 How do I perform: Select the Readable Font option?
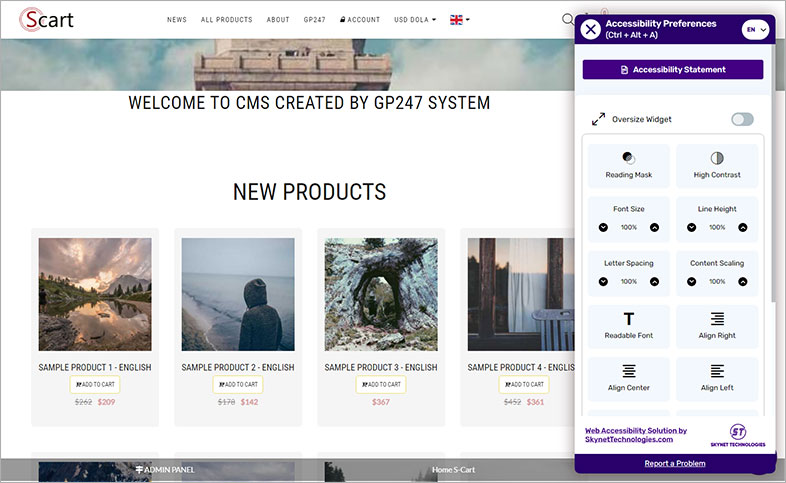coord(628,325)
